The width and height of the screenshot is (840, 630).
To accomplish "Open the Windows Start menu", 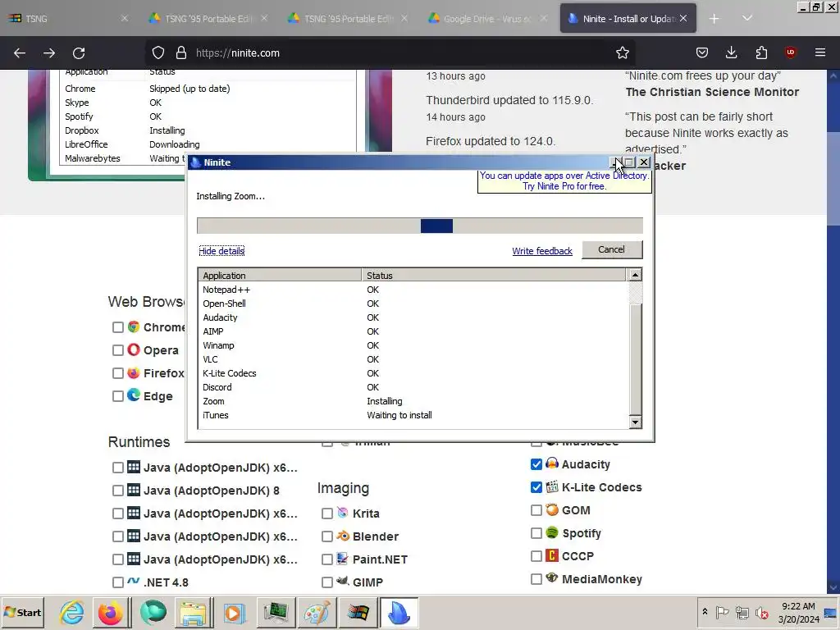I will 22,612.
